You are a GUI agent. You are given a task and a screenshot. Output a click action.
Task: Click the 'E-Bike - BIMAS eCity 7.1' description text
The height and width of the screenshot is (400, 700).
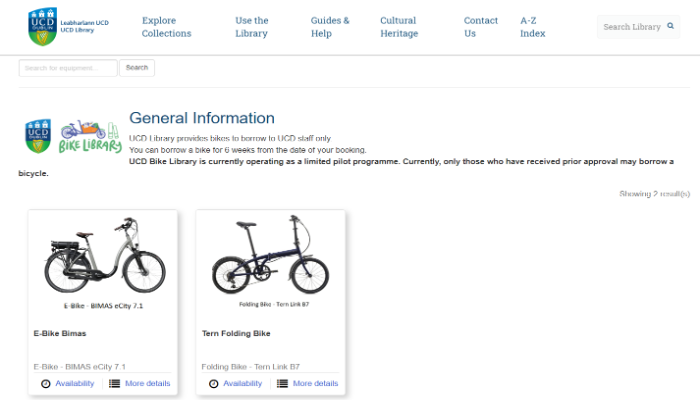tap(79, 367)
